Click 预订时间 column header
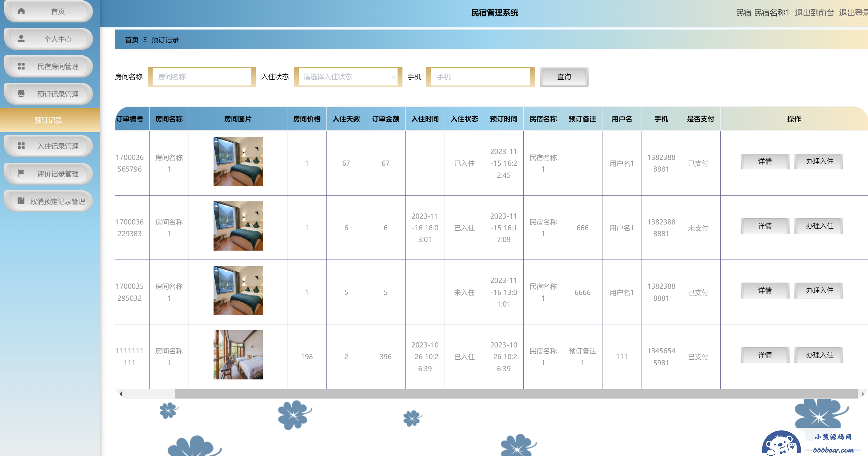Viewport: 868px width, 456px height. [504, 119]
